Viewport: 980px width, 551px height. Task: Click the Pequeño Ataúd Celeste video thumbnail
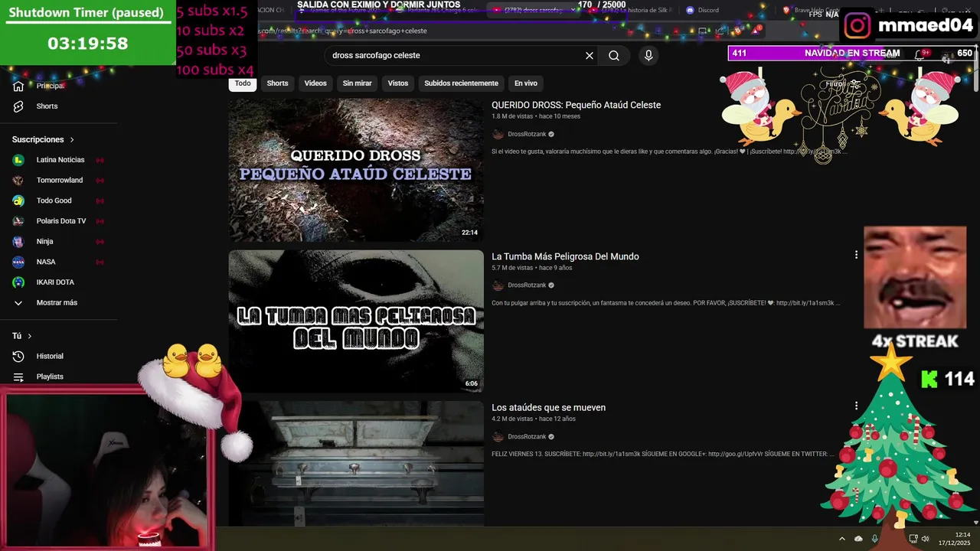pyautogui.click(x=356, y=170)
